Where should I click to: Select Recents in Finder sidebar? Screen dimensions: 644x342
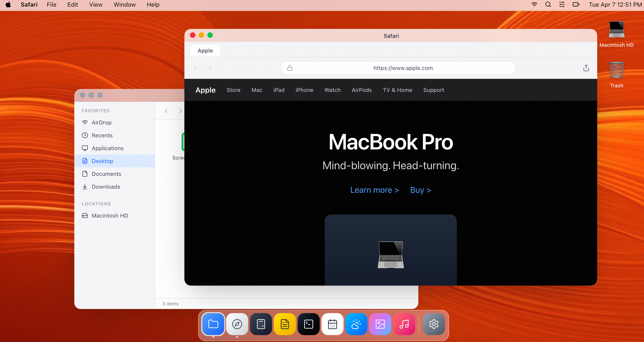click(x=114, y=135)
